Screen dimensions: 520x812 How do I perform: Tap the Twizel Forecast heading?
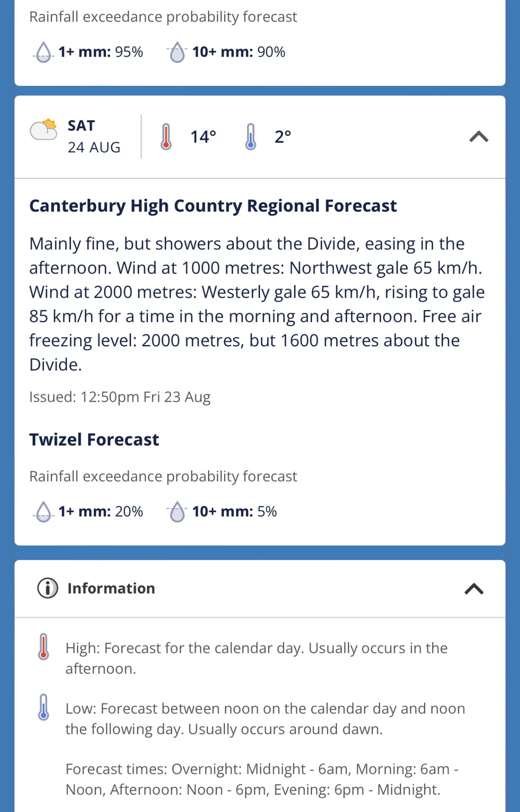click(94, 440)
